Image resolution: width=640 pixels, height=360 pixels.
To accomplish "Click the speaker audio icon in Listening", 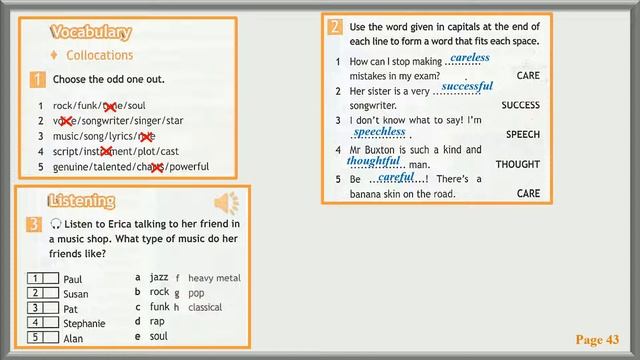I will 227,203.
